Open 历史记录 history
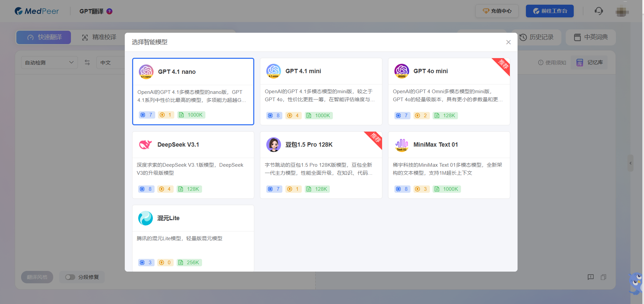Viewport: 644px width, 304px height. tap(537, 37)
